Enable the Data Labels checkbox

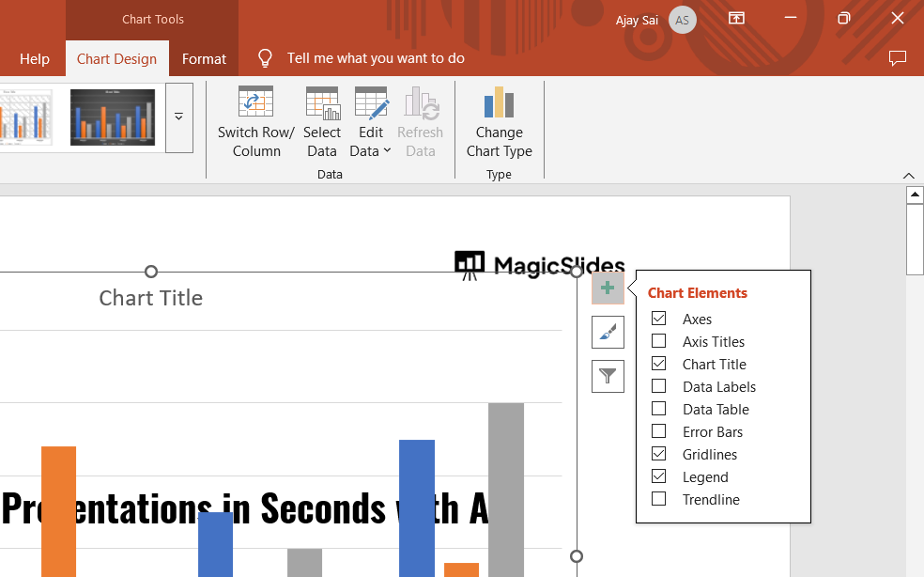click(659, 386)
